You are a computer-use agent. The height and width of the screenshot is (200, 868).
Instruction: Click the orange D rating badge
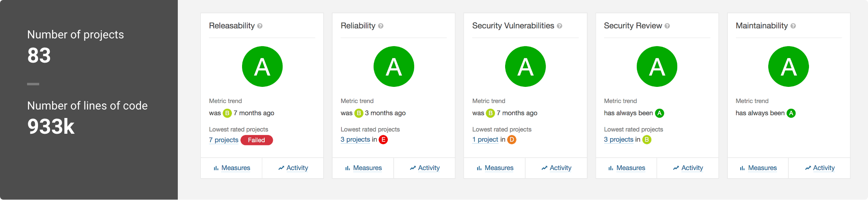pyautogui.click(x=512, y=140)
